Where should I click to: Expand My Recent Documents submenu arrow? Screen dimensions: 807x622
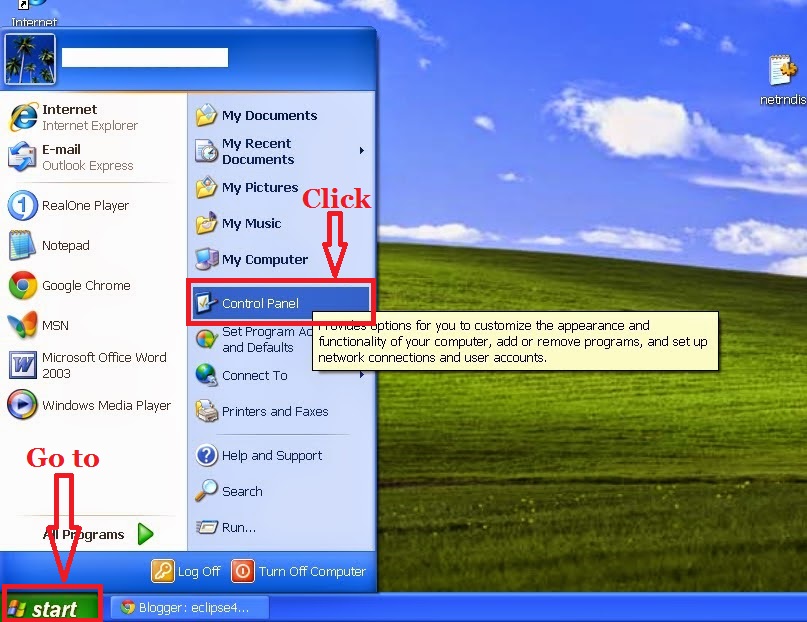[x=362, y=150]
